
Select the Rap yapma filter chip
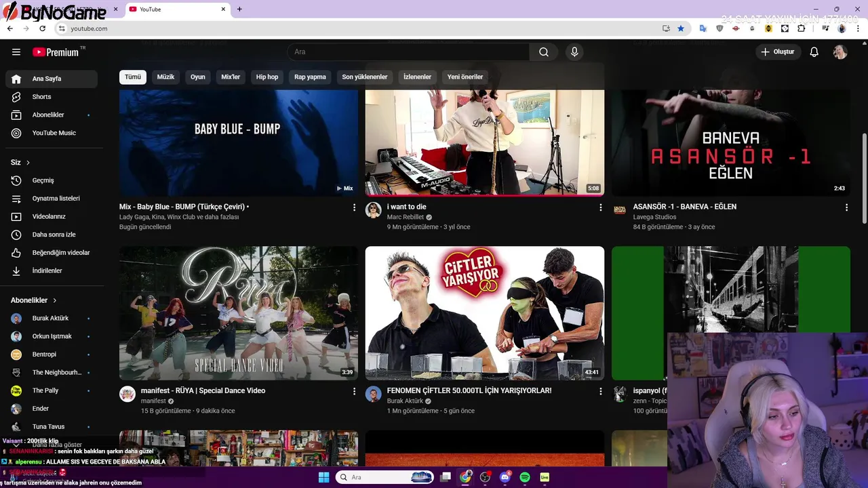pos(310,77)
